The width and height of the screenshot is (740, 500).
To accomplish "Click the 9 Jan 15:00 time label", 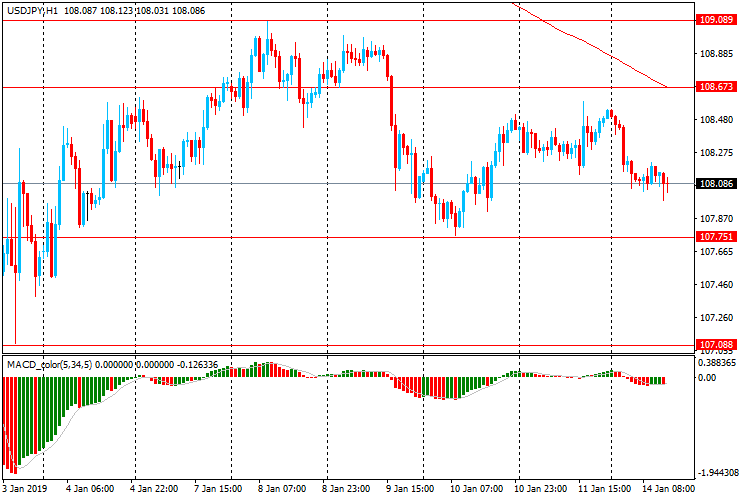I will tap(410, 488).
